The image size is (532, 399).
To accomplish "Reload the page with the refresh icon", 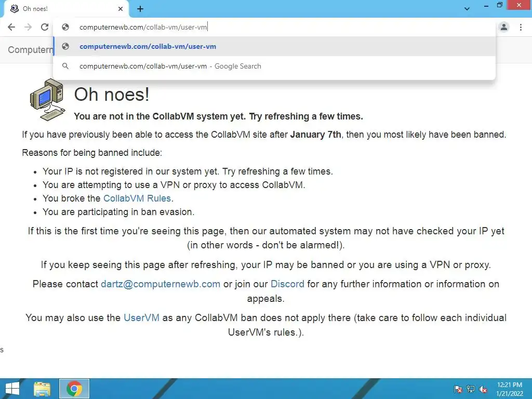I will coord(45,27).
